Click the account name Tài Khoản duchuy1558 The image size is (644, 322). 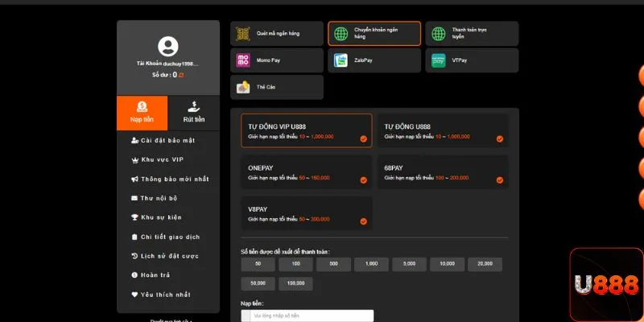click(x=167, y=64)
